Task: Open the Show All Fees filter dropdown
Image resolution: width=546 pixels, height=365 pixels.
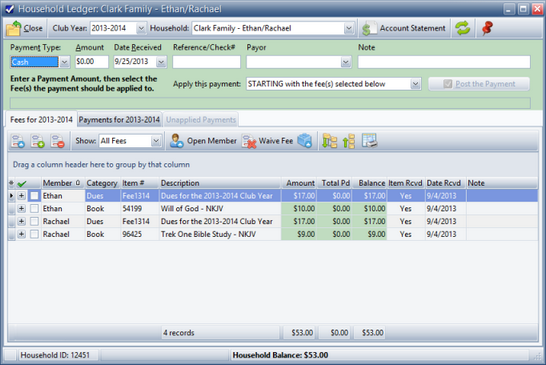Action: click(x=156, y=141)
